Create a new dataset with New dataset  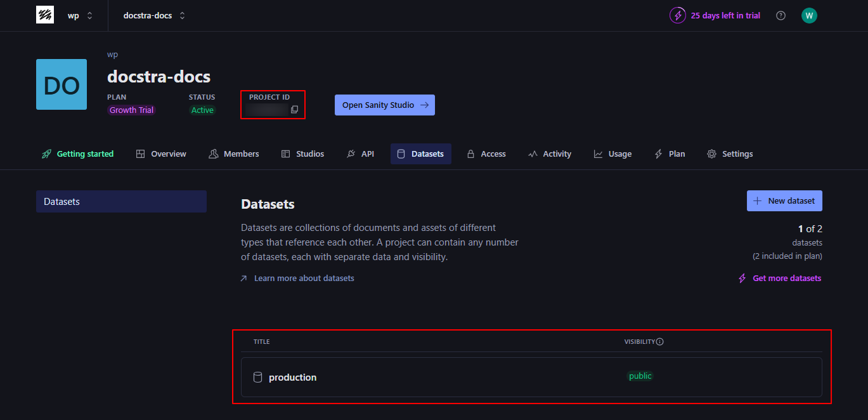click(784, 201)
